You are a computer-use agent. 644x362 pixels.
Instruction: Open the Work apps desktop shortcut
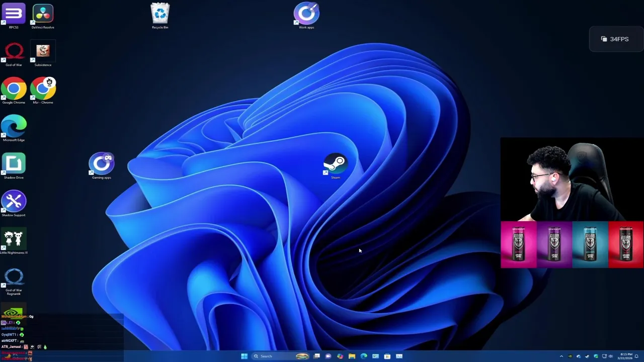[306, 15]
